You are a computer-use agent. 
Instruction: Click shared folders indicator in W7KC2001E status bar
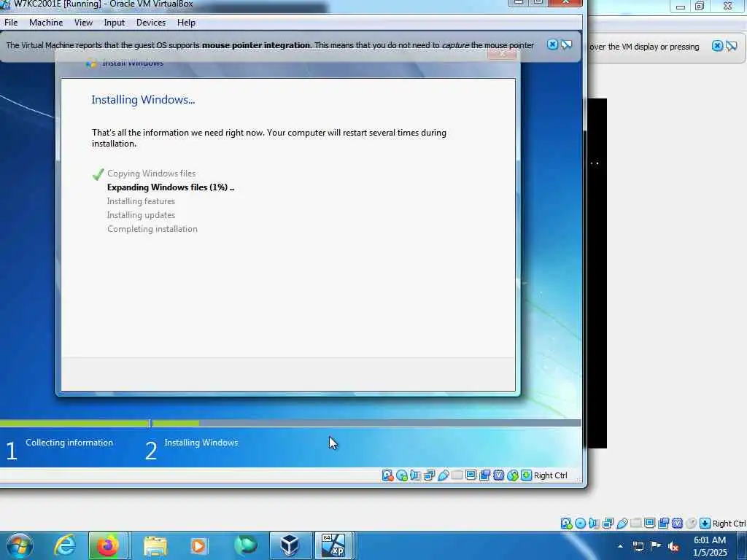(x=457, y=475)
